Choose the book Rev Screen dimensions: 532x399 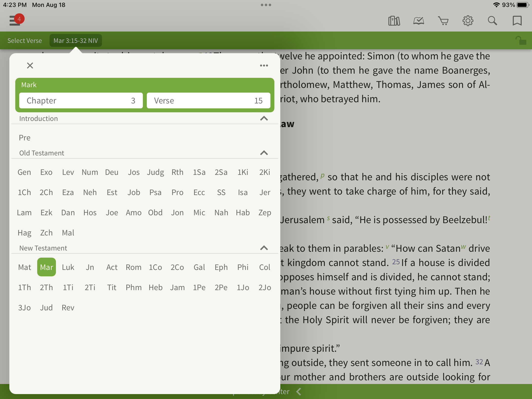pyautogui.click(x=68, y=308)
